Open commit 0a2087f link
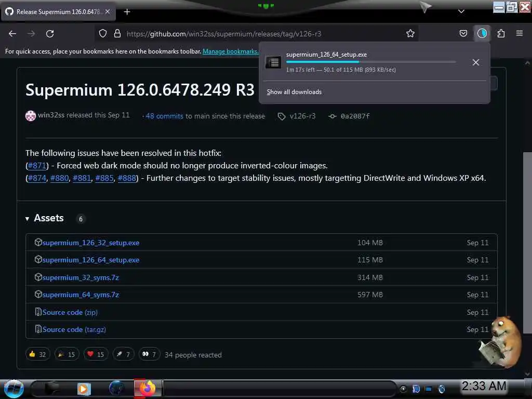Screen dimensions: 532x399 tap(355, 116)
